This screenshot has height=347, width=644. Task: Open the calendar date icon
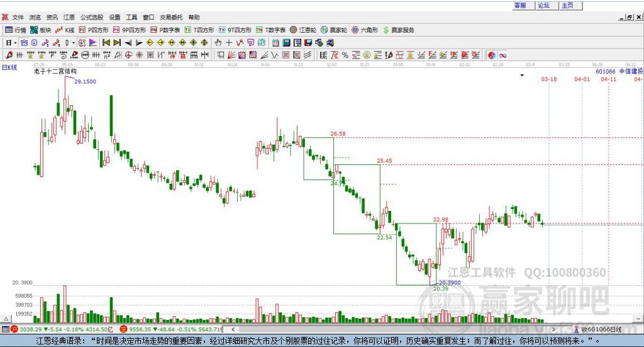pyautogui.click(x=275, y=43)
